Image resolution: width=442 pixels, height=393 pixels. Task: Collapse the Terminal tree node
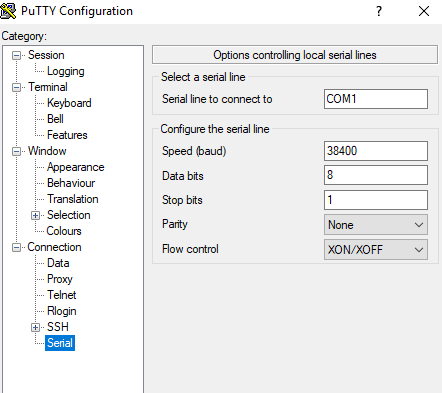(16, 87)
